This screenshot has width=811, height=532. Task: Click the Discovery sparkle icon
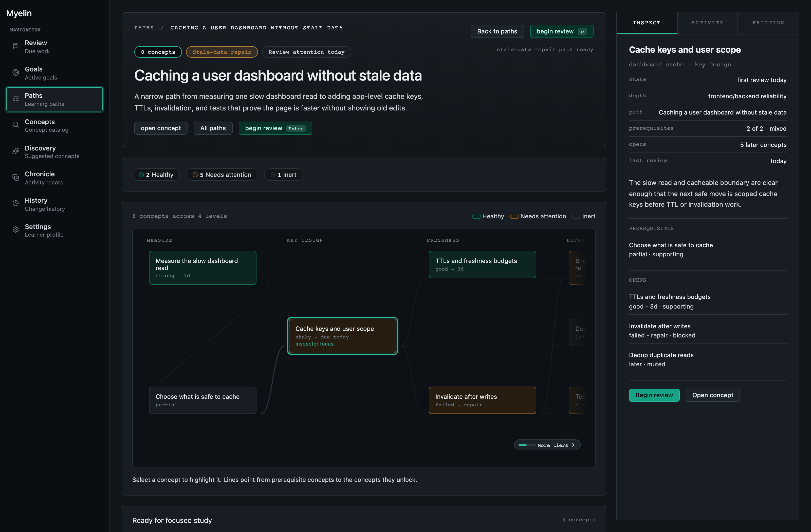16,151
